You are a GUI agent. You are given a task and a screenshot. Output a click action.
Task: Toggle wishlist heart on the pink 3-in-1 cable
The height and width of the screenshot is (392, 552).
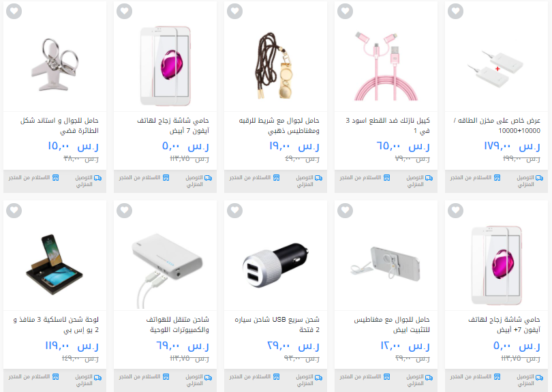[x=345, y=12]
